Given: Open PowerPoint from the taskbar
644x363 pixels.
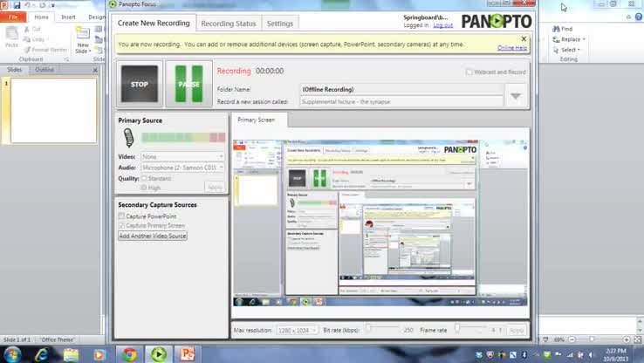Looking at the screenshot, I should click(x=186, y=353).
